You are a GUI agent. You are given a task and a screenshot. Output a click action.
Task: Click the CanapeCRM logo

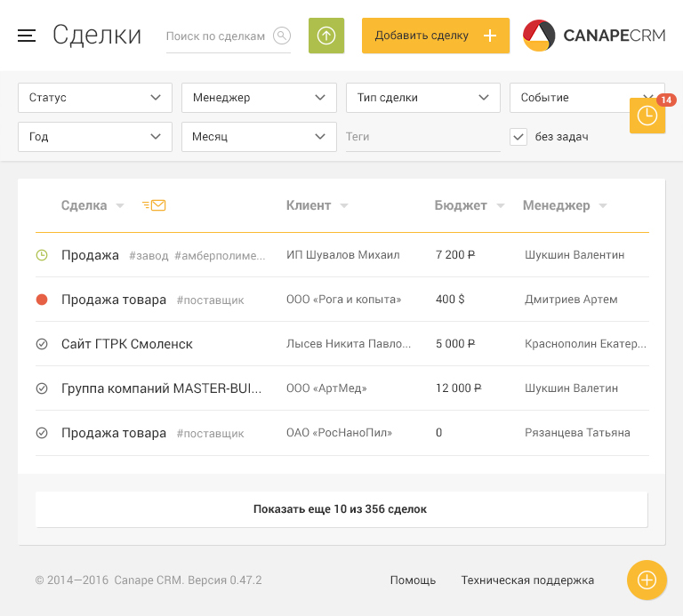point(594,36)
